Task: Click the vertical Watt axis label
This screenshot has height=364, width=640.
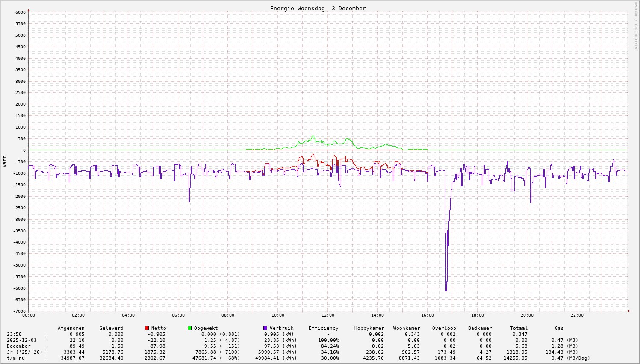Action: point(5,161)
